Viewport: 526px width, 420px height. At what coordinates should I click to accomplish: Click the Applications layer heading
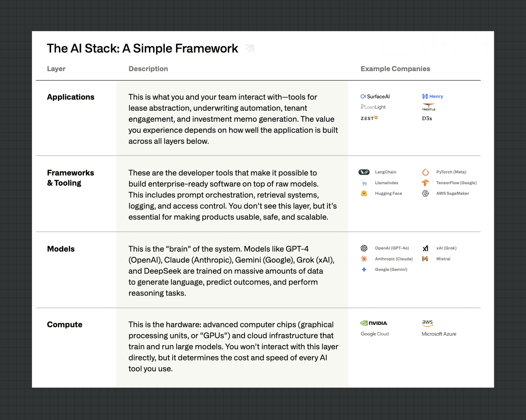71,97
